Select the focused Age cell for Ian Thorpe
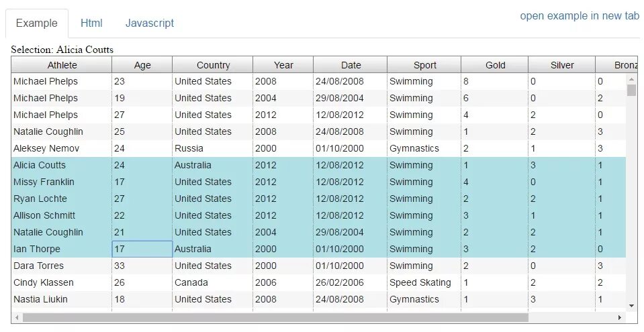 (x=142, y=249)
